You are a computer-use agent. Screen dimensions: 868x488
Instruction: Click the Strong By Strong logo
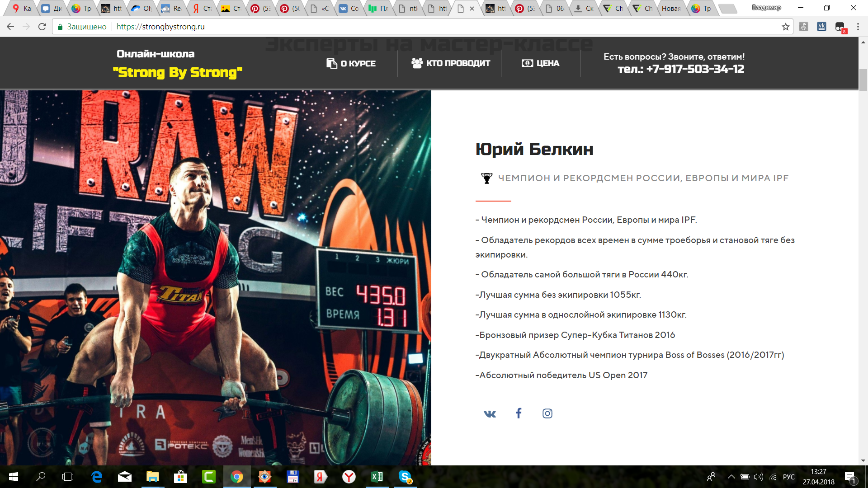tap(178, 72)
